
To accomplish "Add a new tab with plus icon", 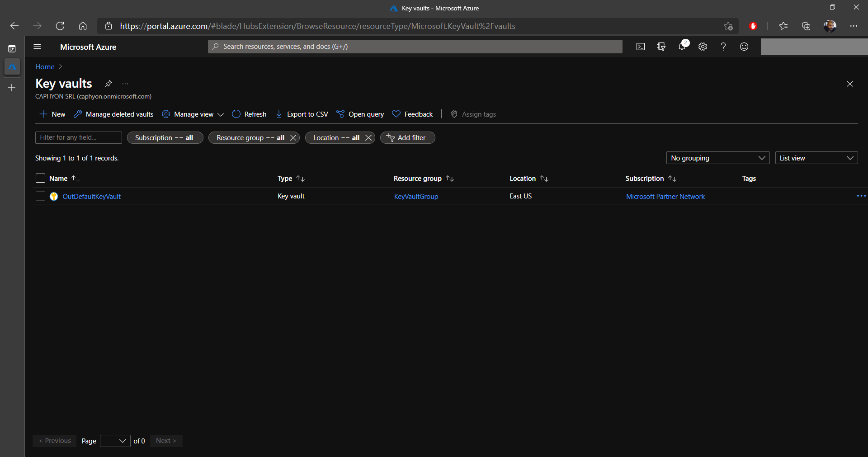I will (12, 88).
